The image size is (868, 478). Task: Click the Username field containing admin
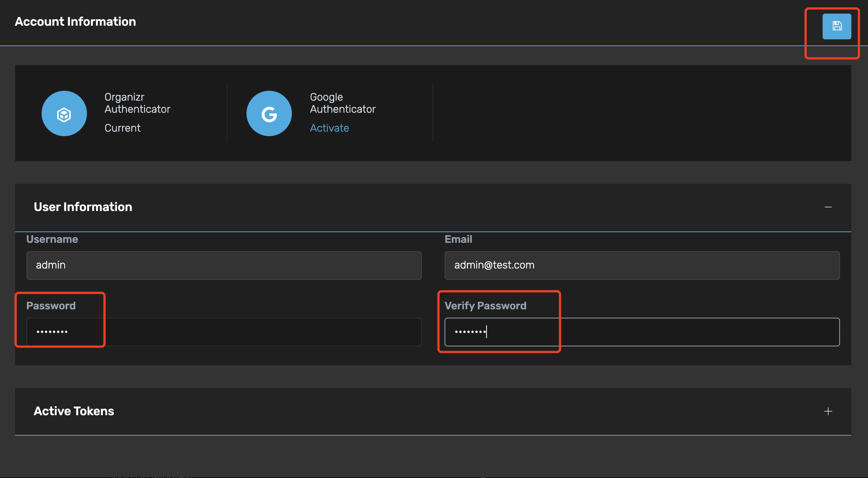(x=224, y=265)
